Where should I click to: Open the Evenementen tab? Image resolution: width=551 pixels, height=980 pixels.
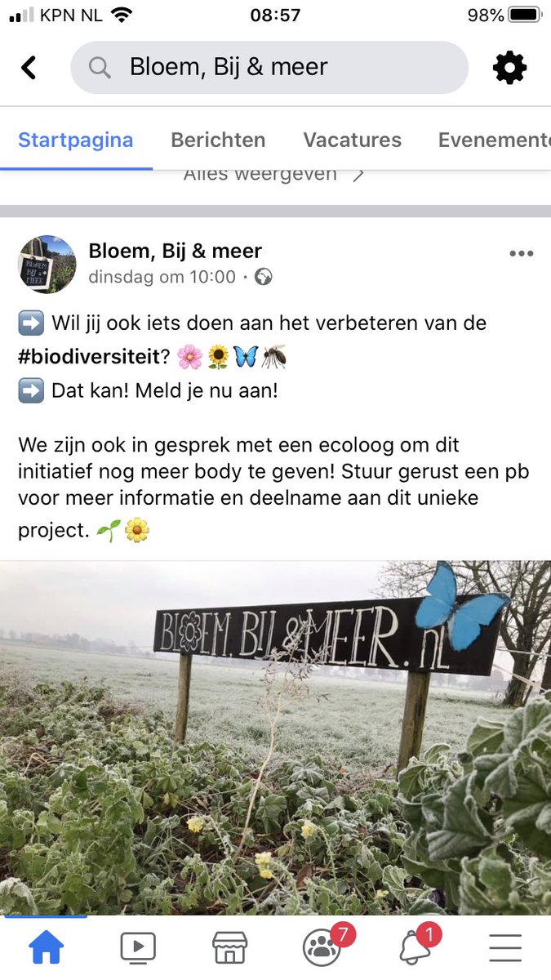click(494, 140)
